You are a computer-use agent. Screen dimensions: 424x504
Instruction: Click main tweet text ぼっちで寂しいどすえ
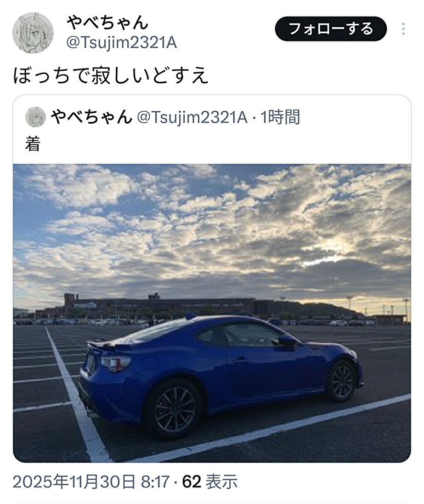pyautogui.click(x=111, y=75)
